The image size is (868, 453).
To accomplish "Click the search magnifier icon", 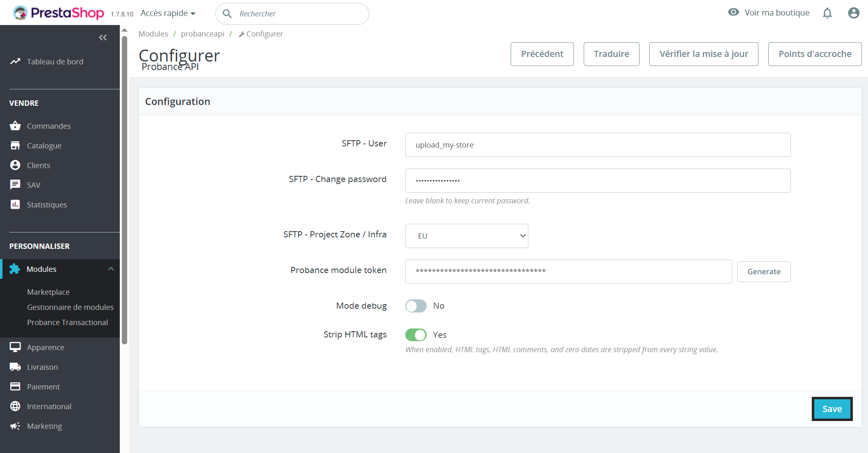I will click(227, 14).
